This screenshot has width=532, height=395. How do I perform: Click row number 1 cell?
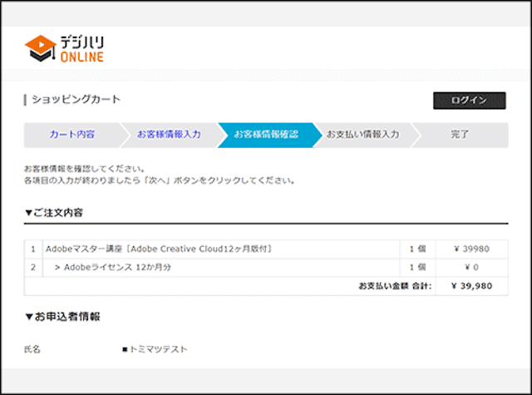tap(33, 249)
